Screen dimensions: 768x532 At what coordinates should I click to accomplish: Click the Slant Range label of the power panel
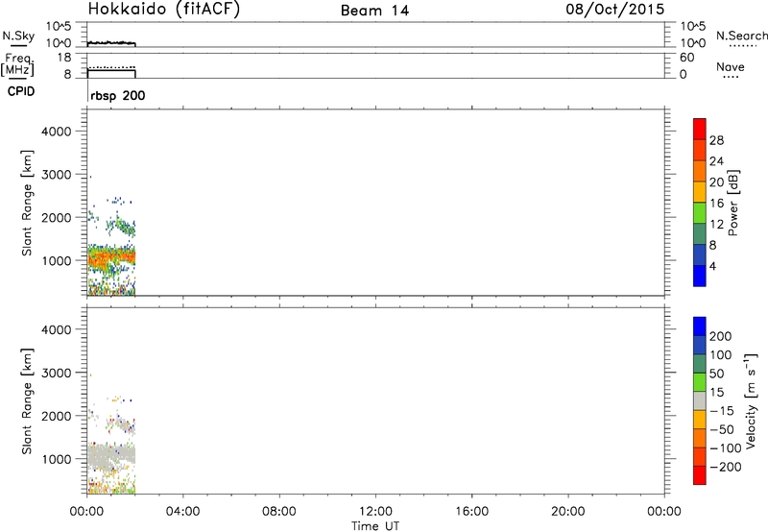pos(27,203)
